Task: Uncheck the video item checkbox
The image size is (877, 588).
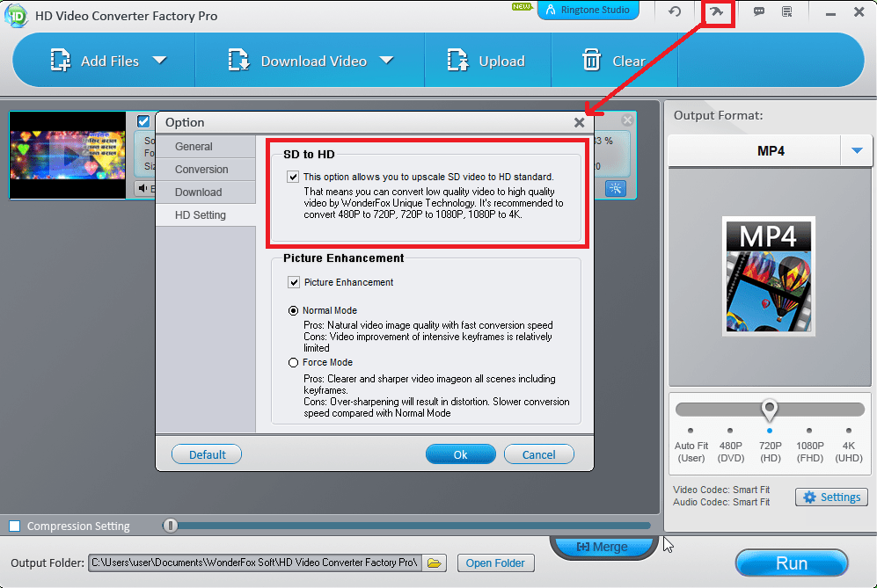Action: [x=143, y=121]
